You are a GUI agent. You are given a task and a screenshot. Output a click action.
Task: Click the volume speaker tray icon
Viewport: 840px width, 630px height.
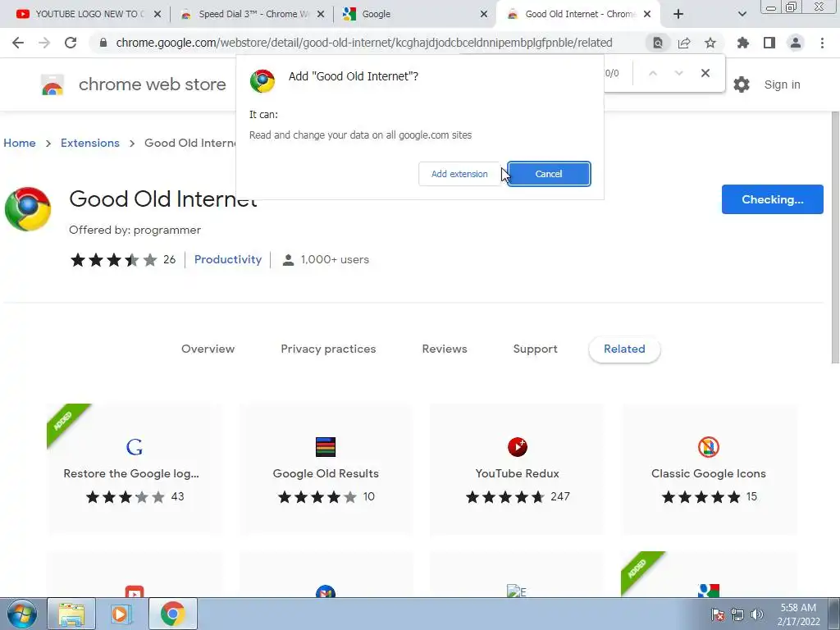click(x=756, y=614)
